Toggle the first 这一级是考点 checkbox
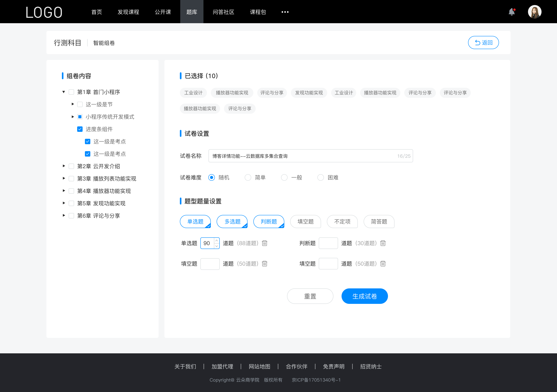The width and height of the screenshot is (557, 392). coord(87,142)
